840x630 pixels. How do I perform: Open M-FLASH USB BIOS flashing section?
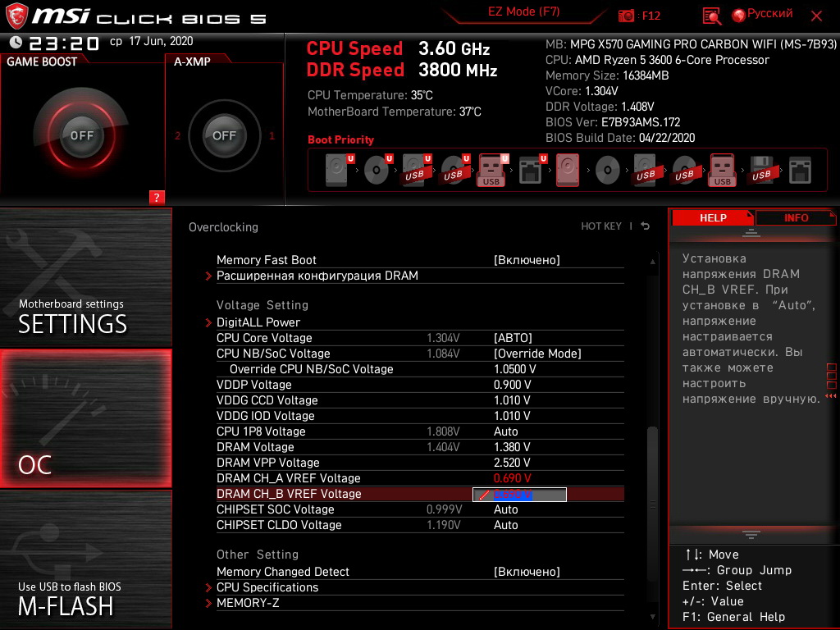coord(85,559)
